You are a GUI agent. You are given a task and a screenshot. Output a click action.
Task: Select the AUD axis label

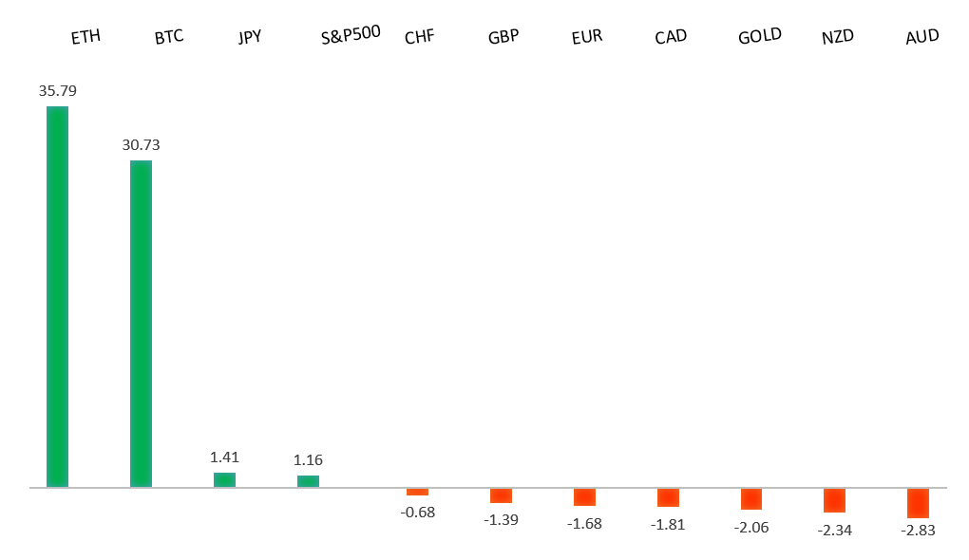coord(922,38)
